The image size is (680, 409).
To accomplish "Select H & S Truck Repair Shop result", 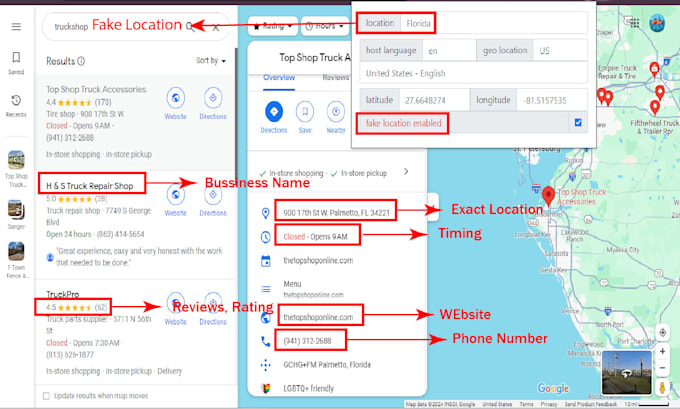I will [x=90, y=186].
